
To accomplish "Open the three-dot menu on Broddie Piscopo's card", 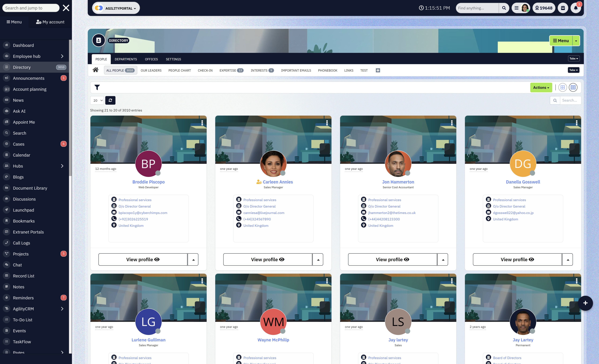I will 203,123.
